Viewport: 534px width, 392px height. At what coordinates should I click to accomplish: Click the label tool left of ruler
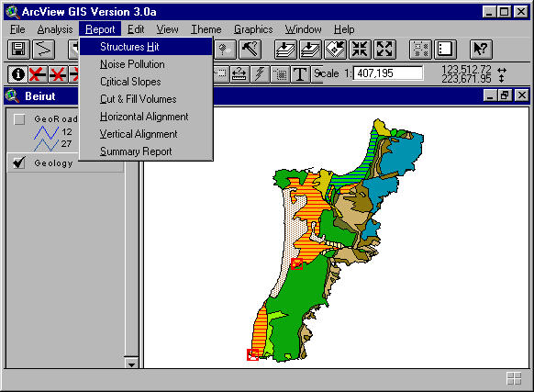point(221,74)
